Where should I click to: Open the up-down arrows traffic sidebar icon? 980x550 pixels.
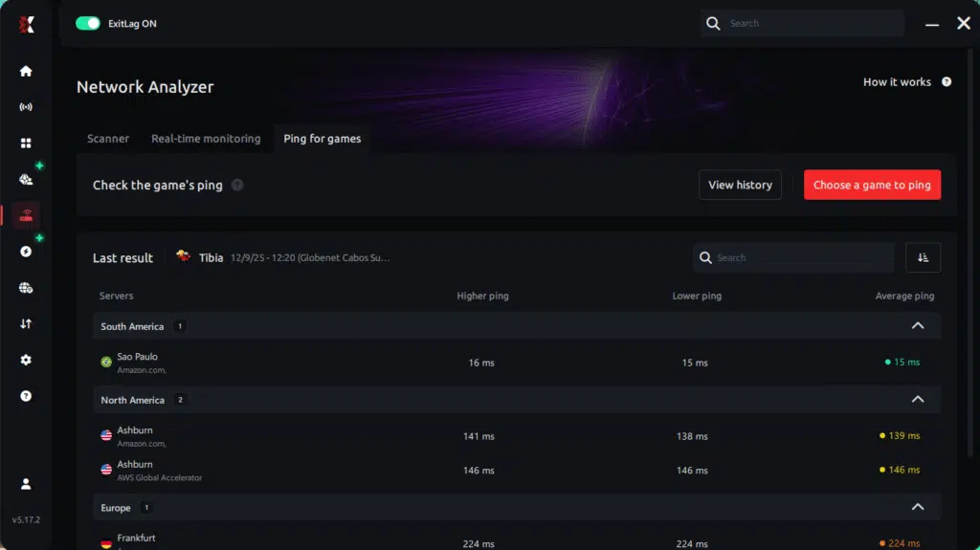pyautogui.click(x=26, y=323)
